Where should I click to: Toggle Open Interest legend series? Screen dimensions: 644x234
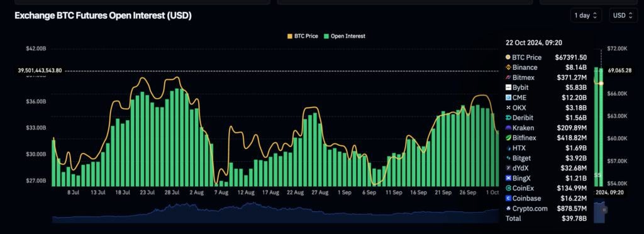pyautogui.click(x=344, y=36)
